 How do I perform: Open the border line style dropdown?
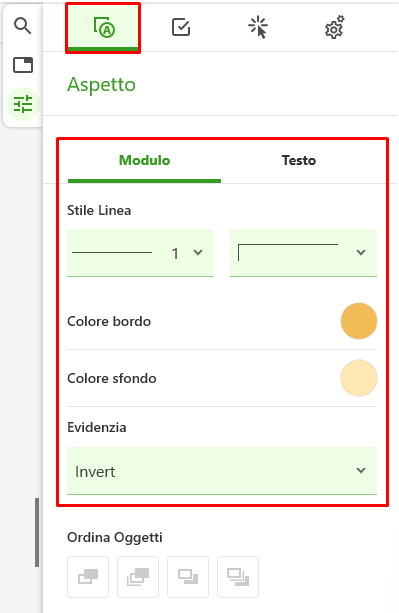303,253
